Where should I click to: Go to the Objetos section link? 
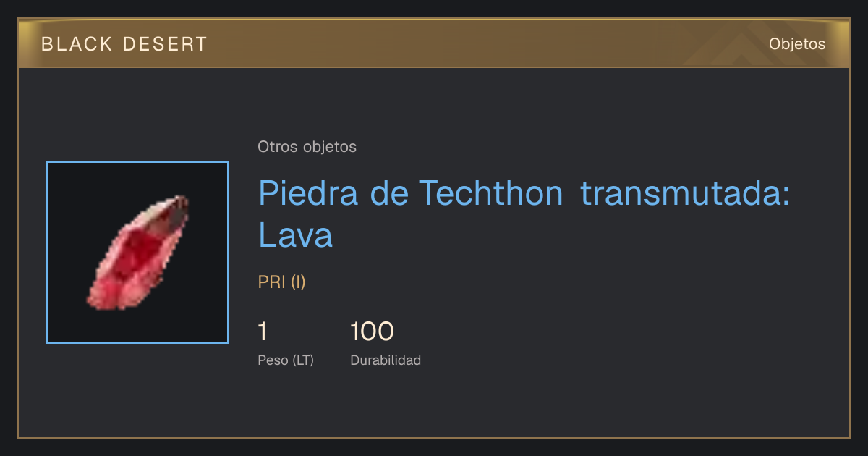coord(797,44)
